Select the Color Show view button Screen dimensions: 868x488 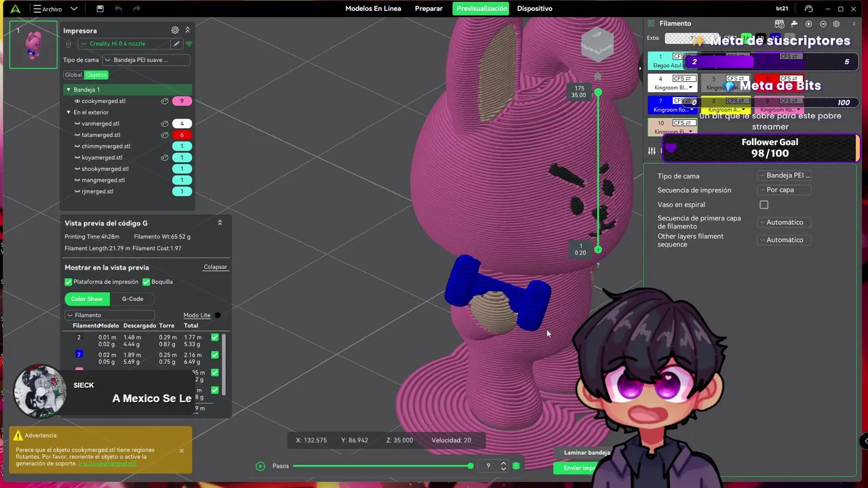(87, 299)
